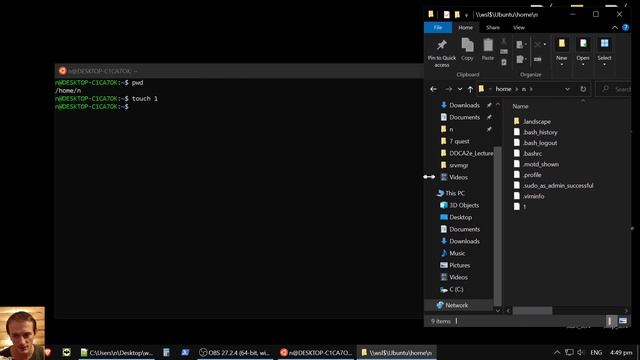Select the .motd_shown file
640x360 pixels.
(541, 164)
